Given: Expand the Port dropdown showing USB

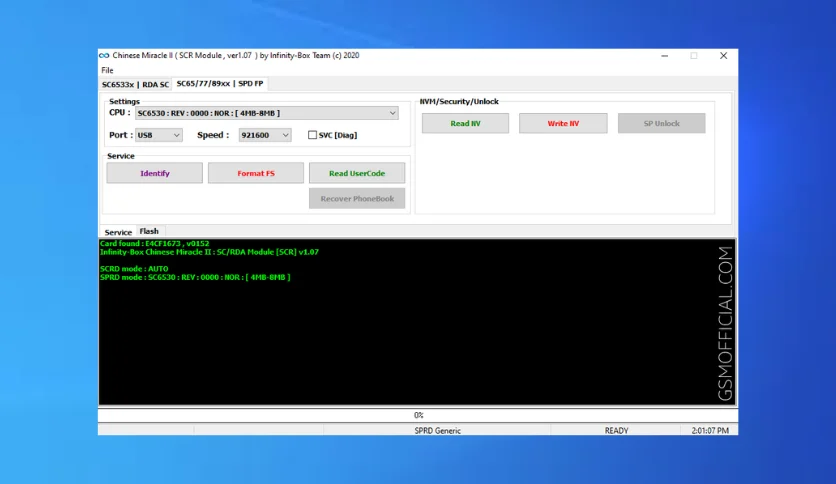Looking at the screenshot, I should pyautogui.click(x=158, y=135).
